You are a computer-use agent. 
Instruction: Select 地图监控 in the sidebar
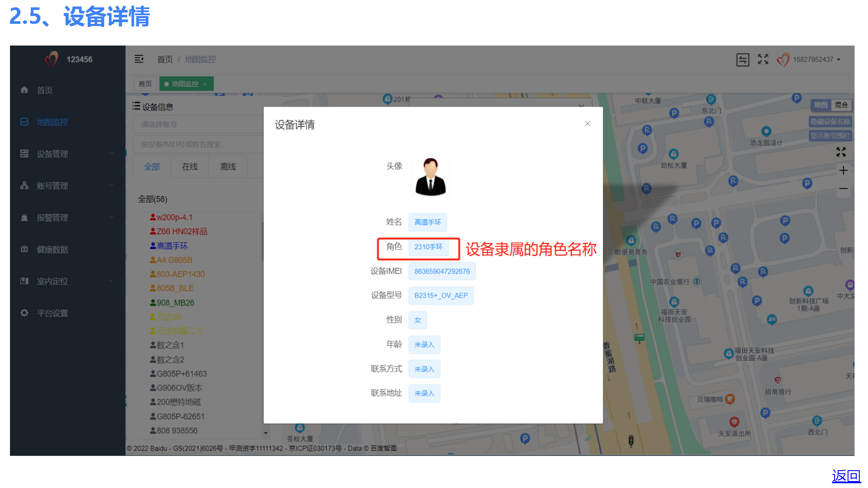(52, 122)
